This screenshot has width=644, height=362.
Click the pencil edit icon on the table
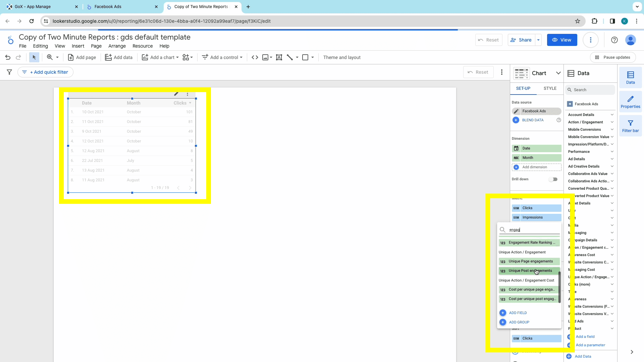tap(176, 94)
